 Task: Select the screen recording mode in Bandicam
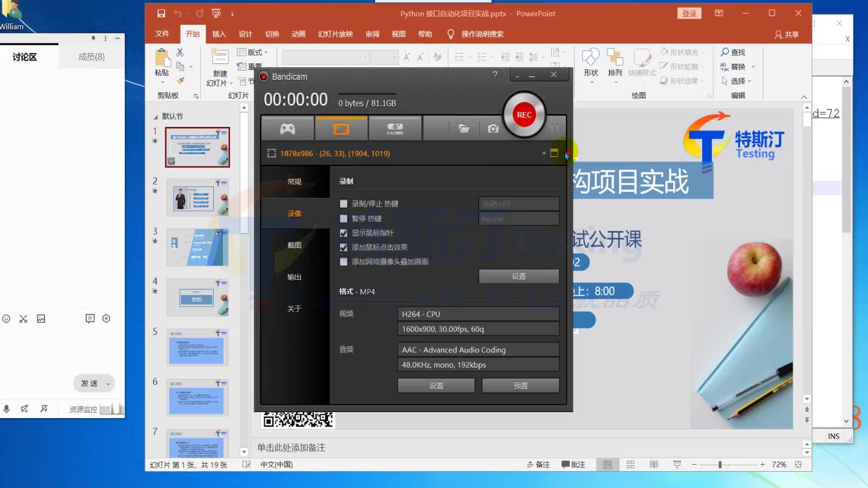[341, 128]
